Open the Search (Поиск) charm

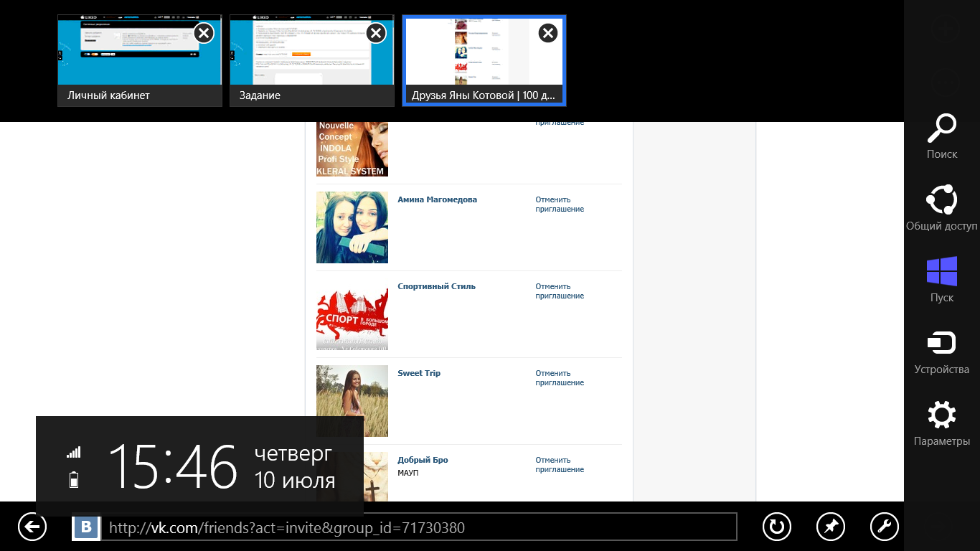(941, 136)
